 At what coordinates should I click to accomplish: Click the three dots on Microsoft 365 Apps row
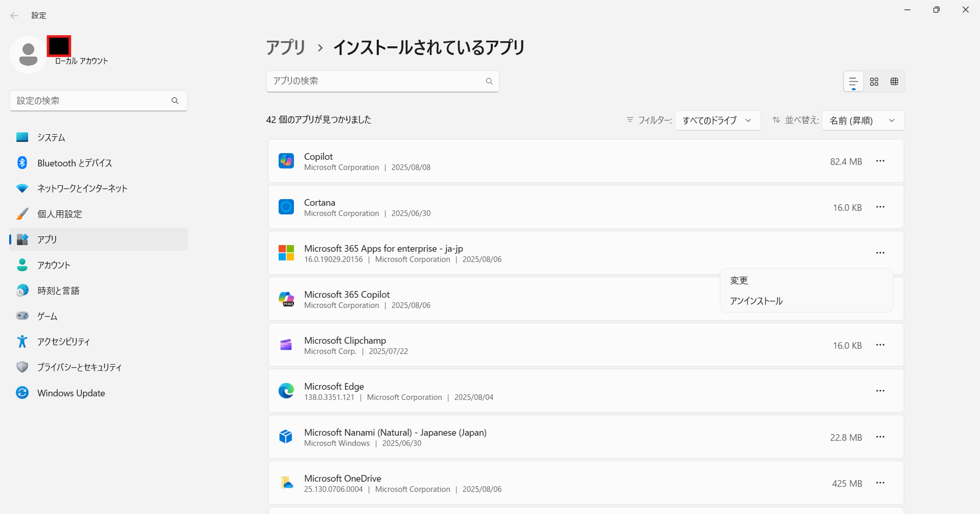[x=880, y=253]
